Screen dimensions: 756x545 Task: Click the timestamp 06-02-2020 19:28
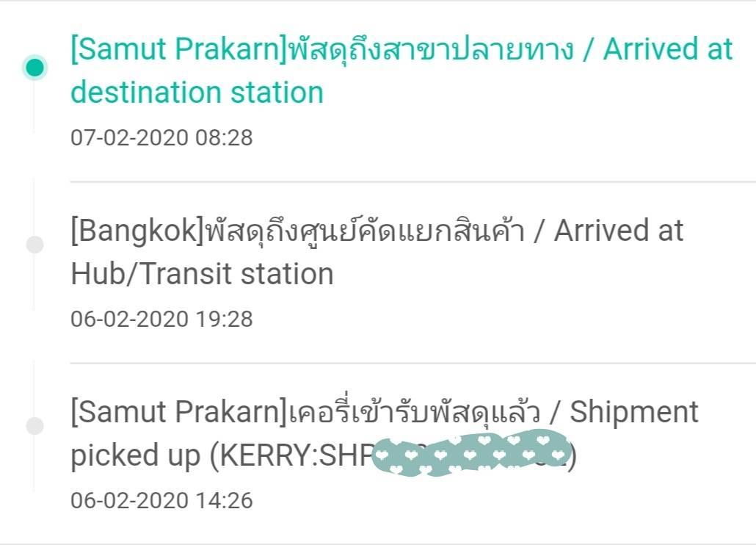coord(161,319)
